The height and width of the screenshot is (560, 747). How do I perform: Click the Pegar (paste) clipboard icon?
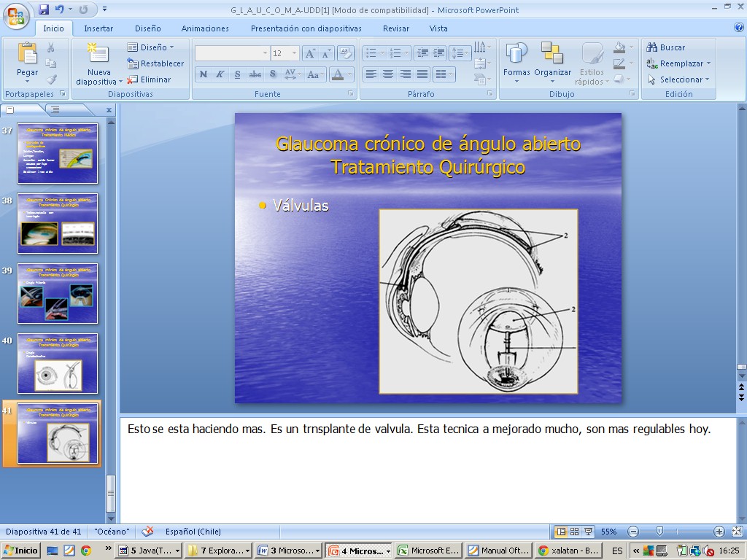tap(27, 54)
